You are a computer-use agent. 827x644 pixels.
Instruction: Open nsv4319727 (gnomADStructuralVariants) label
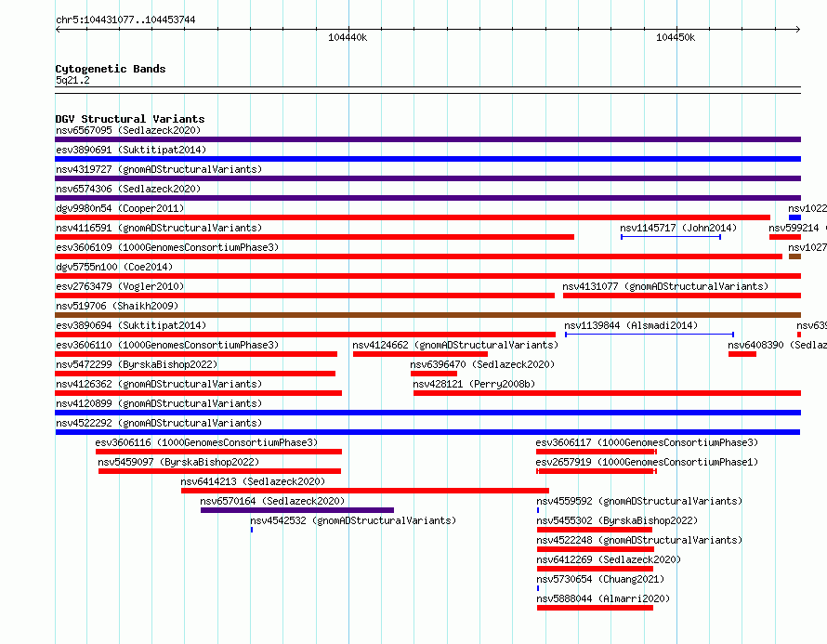coord(159,169)
